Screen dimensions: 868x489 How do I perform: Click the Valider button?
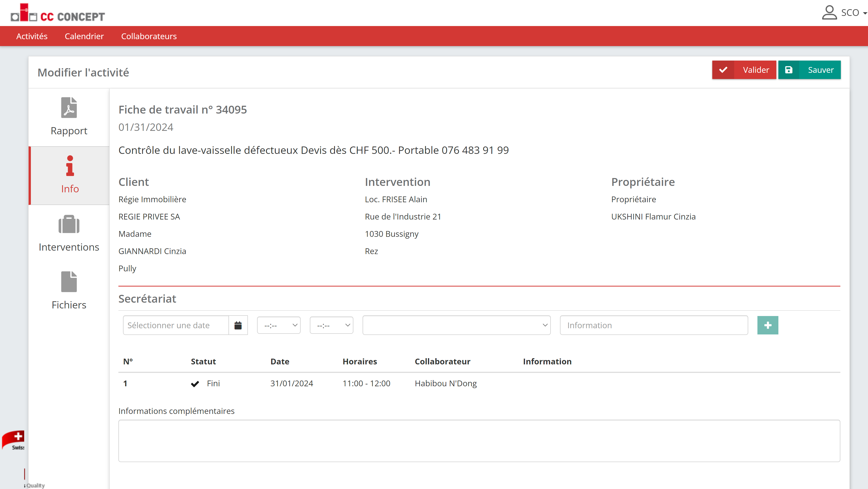744,70
